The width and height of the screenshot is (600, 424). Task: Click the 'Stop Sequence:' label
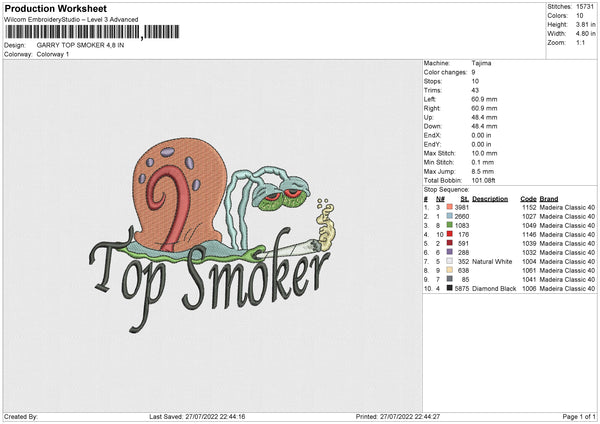[x=446, y=189]
